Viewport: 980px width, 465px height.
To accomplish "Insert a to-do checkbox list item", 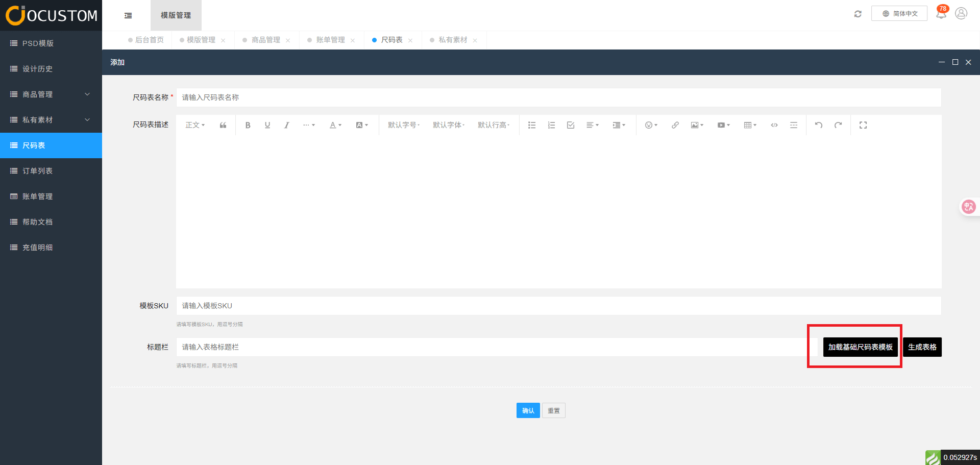I will [570, 125].
